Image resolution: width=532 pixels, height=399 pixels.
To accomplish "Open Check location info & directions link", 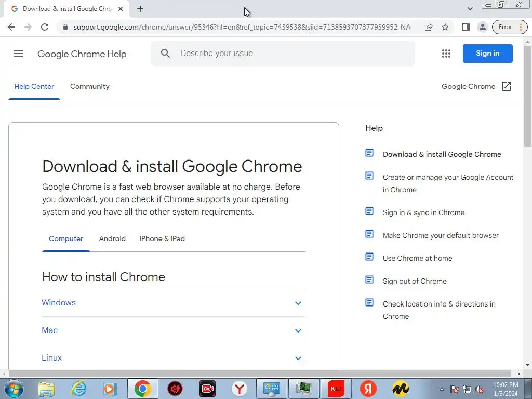I will 439,310.
